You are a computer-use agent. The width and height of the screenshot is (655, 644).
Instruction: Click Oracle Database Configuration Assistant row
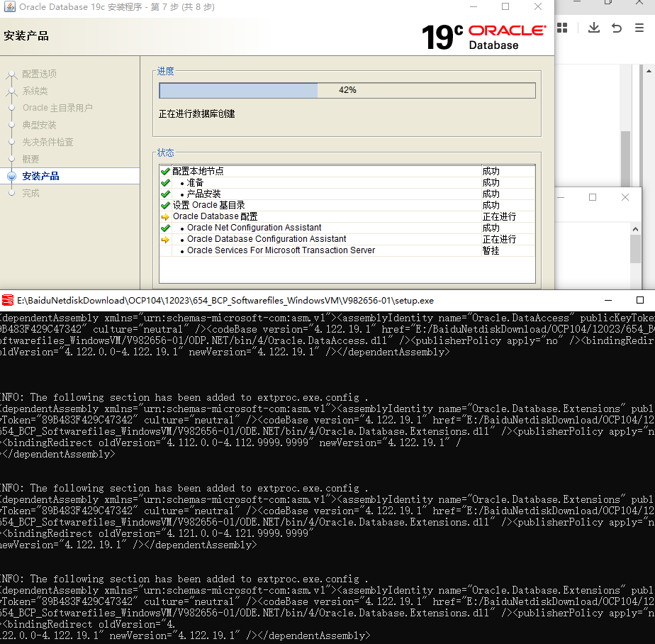tap(347, 239)
